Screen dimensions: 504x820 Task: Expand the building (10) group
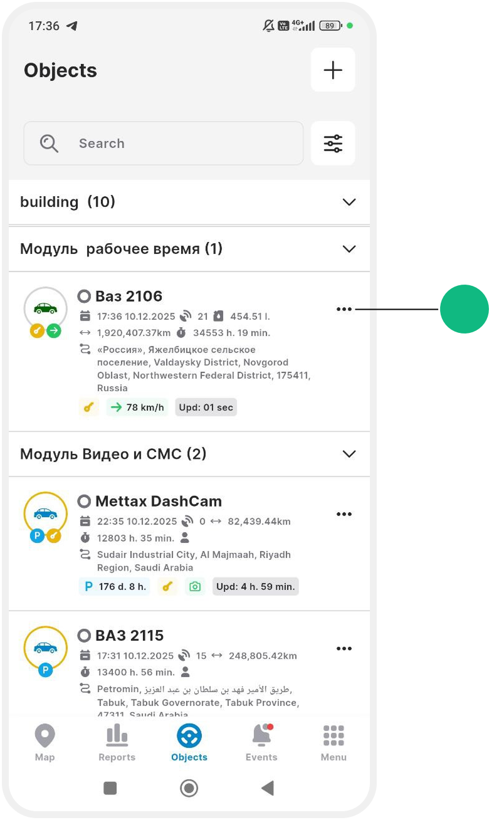pos(349,202)
